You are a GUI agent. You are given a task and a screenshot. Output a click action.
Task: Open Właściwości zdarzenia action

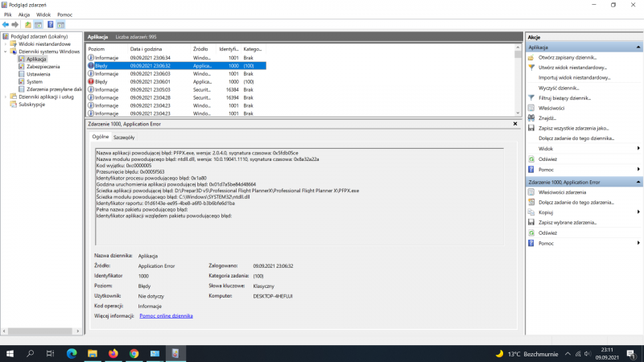pos(562,192)
